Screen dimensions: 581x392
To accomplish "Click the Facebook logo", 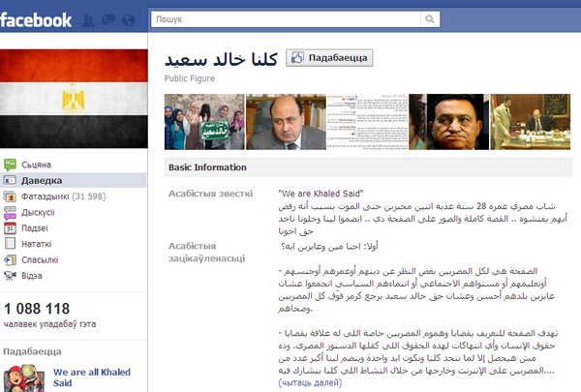I will coord(36,20).
